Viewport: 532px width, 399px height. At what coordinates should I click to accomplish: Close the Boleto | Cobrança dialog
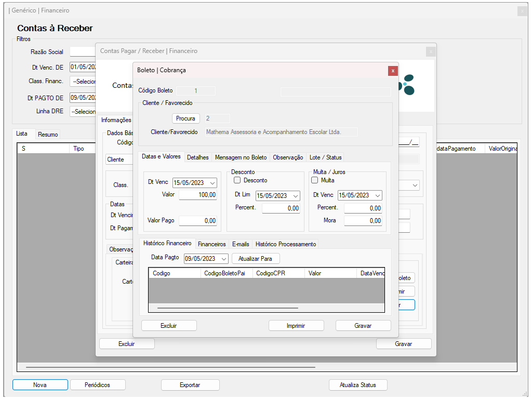click(x=393, y=71)
